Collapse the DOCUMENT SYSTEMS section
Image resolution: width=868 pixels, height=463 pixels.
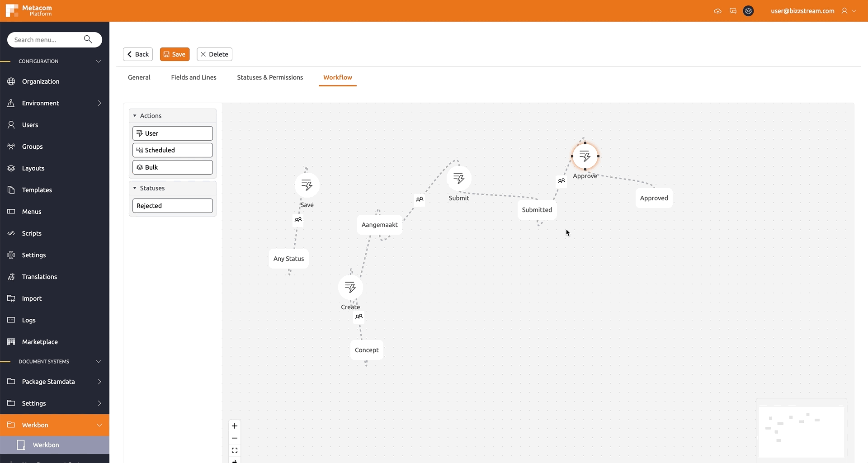[x=99, y=361]
